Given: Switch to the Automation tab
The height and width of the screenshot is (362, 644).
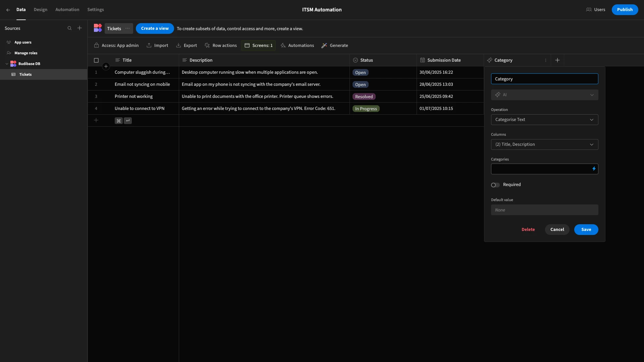Looking at the screenshot, I should (67, 10).
